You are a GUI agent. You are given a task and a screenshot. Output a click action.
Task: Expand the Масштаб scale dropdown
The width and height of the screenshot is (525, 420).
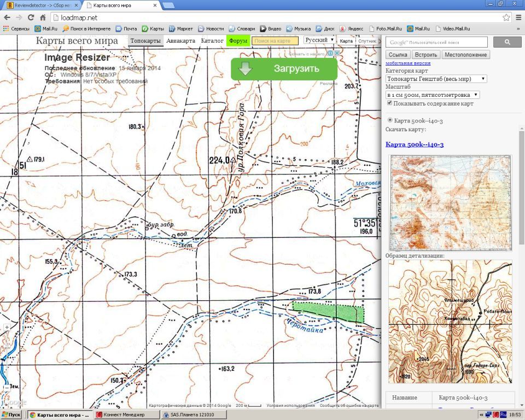[x=432, y=95]
